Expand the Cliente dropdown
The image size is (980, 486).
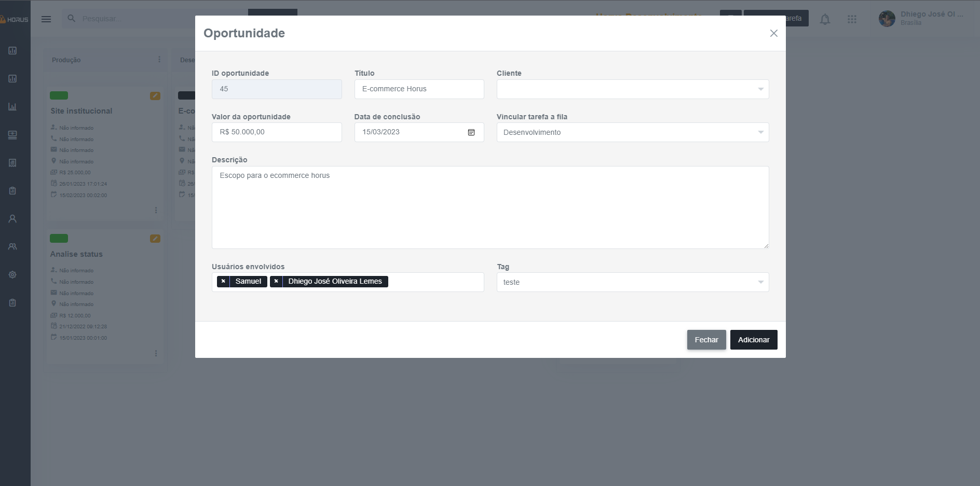pos(632,89)
